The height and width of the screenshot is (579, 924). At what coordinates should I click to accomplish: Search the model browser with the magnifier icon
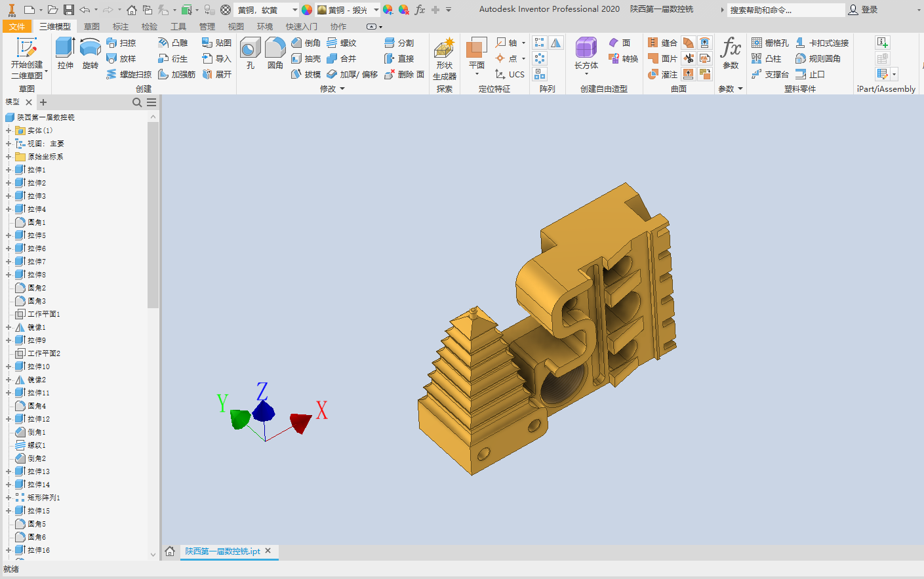pos(137,102)
